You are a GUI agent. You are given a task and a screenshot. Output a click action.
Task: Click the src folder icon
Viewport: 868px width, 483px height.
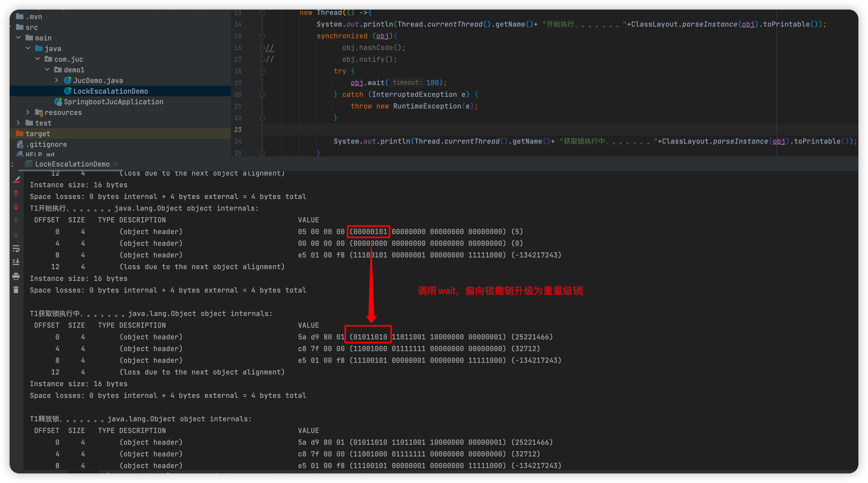click(20, 27)
